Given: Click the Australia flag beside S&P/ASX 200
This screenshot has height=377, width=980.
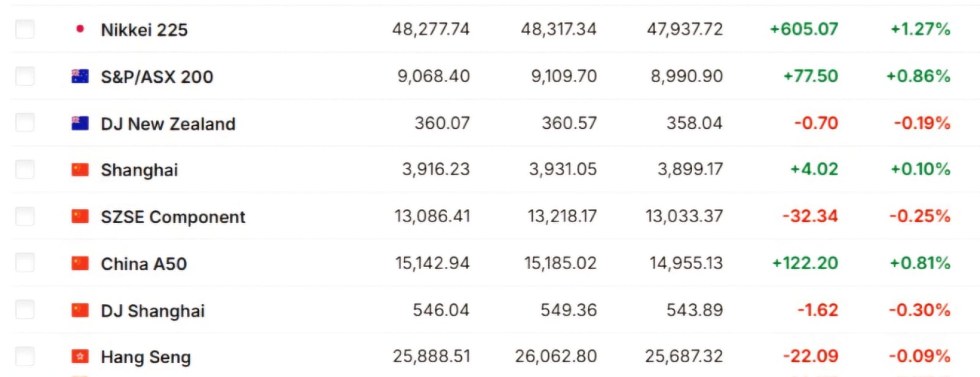Looking at the screenshot, I should click(x=80, y=77).
